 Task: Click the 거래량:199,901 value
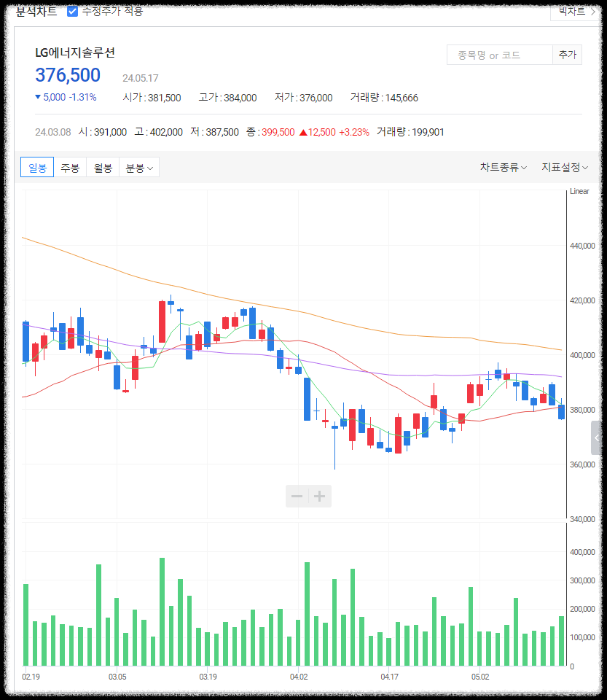pyautogui.click(x=410, y=132)
